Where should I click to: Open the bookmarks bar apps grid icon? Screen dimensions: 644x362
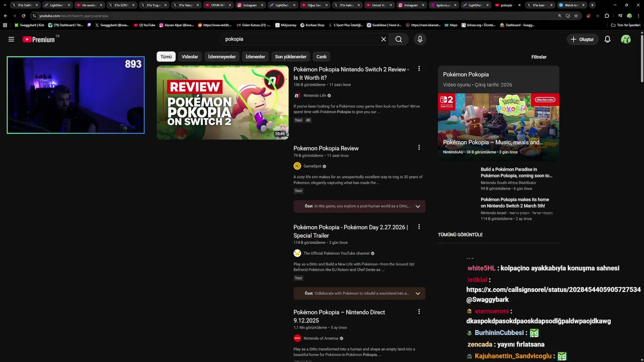(x=5, y=25)
